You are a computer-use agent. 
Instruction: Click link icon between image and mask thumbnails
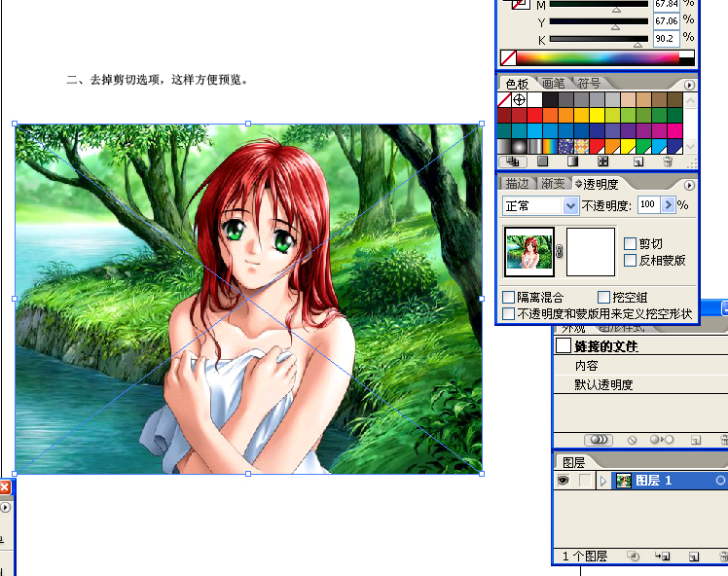click(560, 251)
